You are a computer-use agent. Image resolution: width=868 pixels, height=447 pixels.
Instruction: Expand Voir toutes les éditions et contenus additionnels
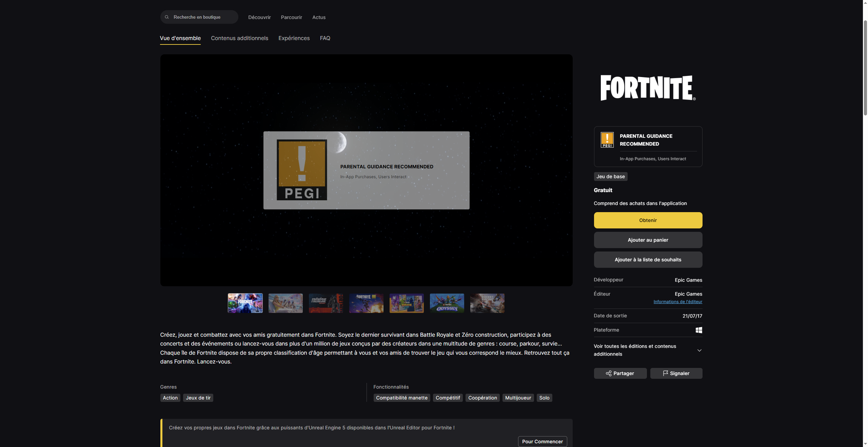[x=699, y=350]
